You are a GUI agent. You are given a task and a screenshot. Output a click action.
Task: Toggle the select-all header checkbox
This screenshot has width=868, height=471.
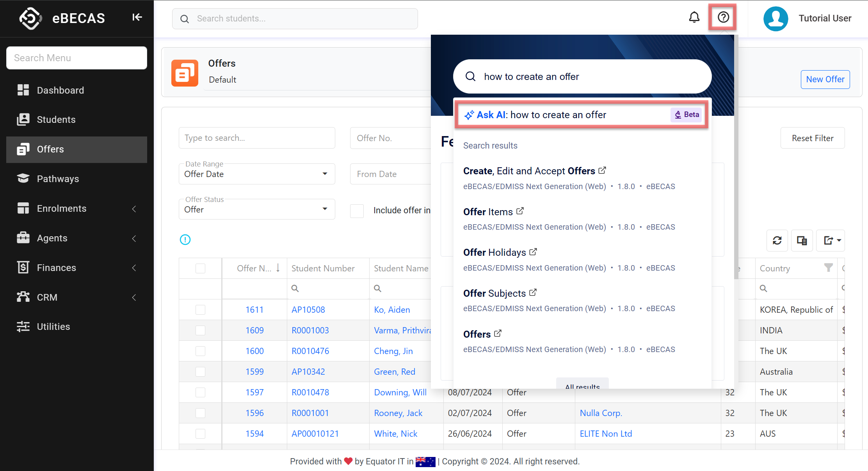click(x=200, y=268)
